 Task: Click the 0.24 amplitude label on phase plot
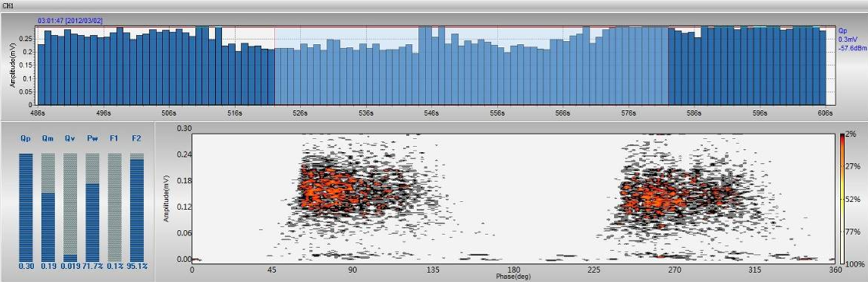[183, 154]
